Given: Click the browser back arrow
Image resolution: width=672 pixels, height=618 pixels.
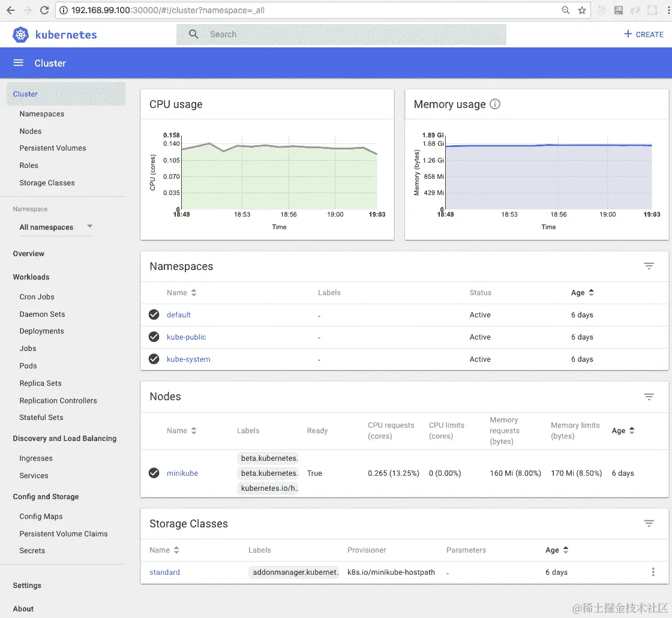Looking at the screenshot, I should pos(11,10).
